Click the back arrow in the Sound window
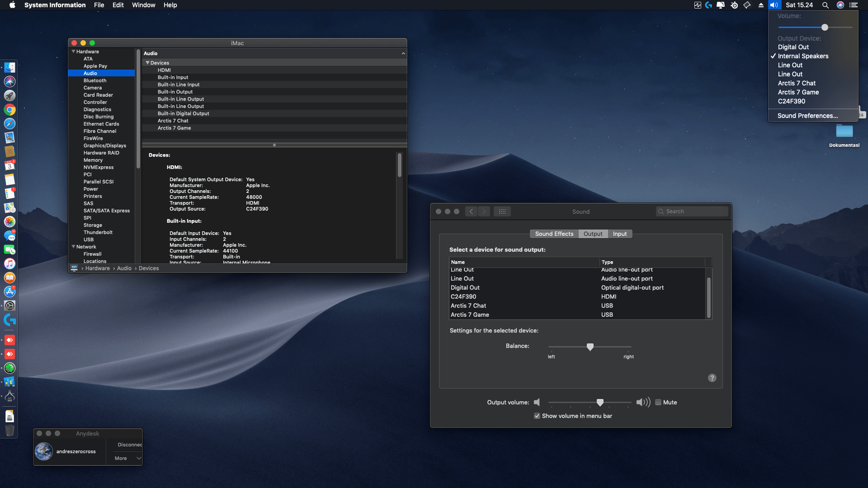Image resolution: width=868 pixels, height=488 pixels. [471, 211]
